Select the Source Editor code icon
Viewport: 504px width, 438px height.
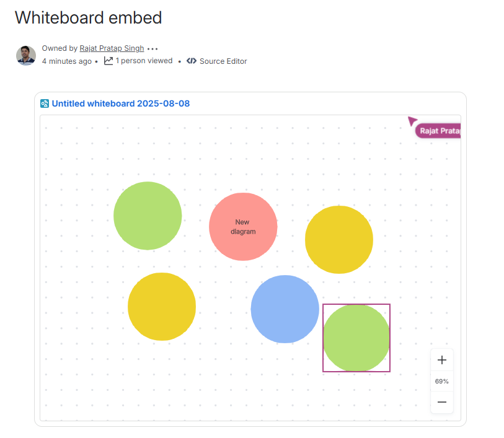[192, 61]
